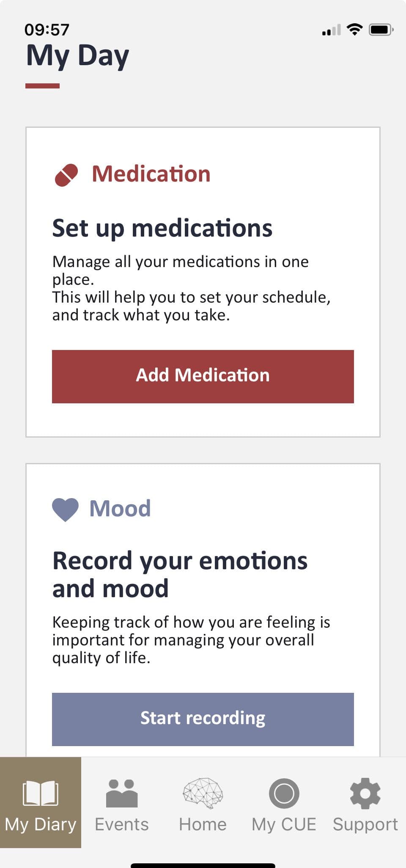Tap the Home brain icon
This screenshot has height=868, width=406.
coord(203,792)
